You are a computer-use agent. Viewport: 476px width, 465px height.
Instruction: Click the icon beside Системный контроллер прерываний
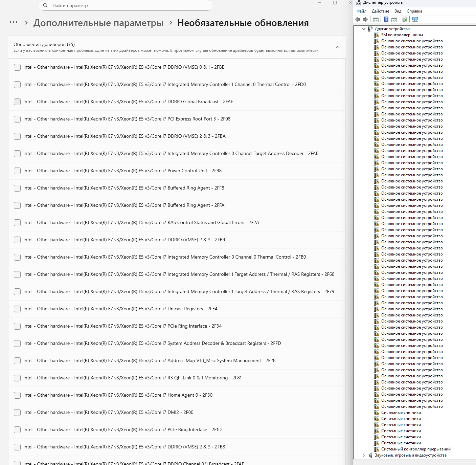pos(377,449)
